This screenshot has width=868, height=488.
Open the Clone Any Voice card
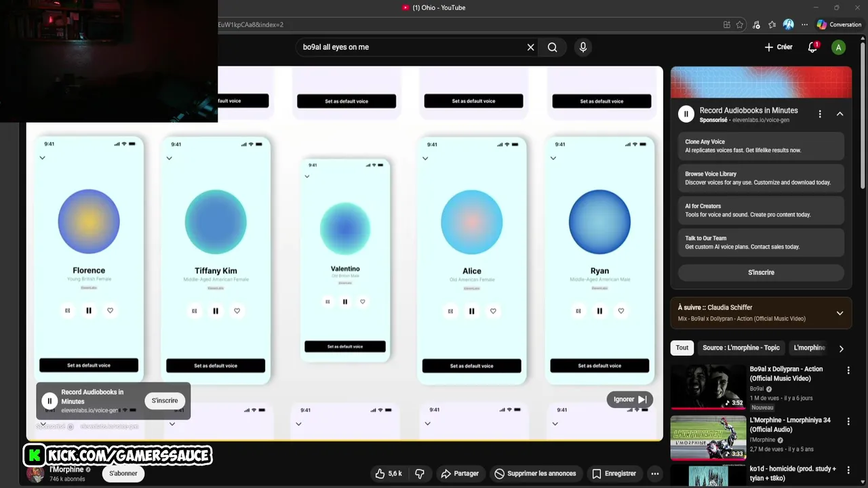[761, 146]
